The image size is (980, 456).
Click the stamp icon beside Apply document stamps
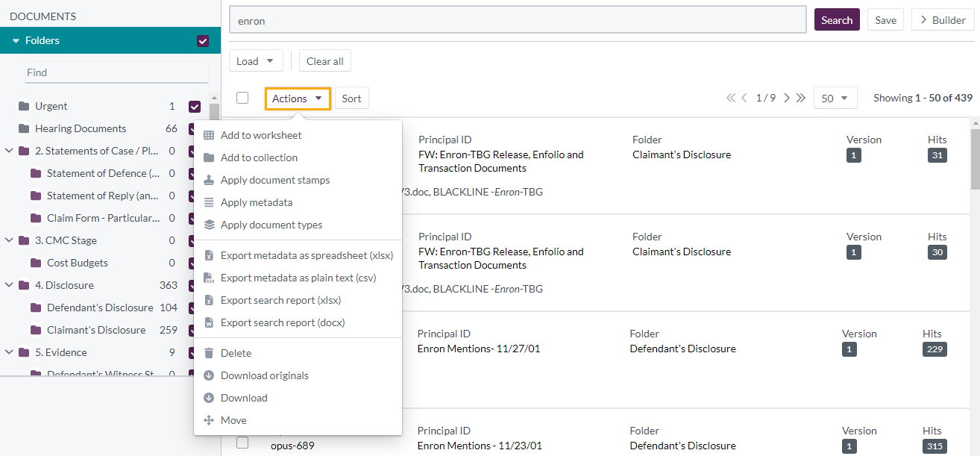(x=209, y=180)
